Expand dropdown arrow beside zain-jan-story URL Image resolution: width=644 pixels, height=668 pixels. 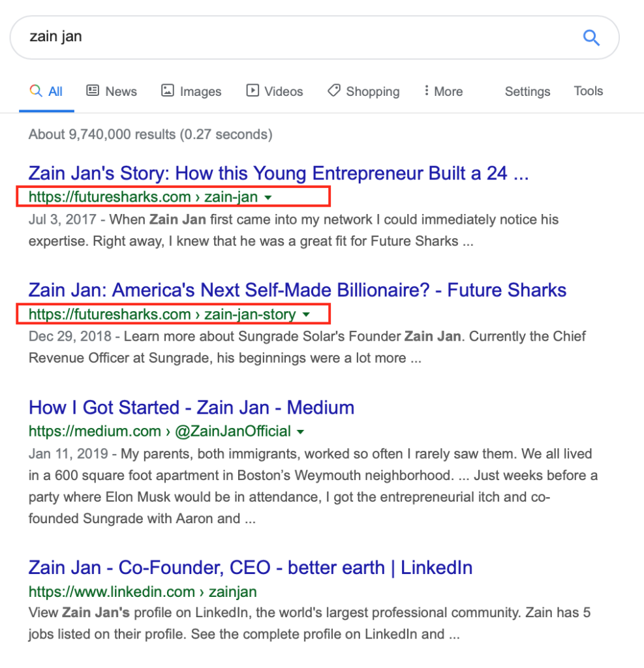(x=306, y=315)
